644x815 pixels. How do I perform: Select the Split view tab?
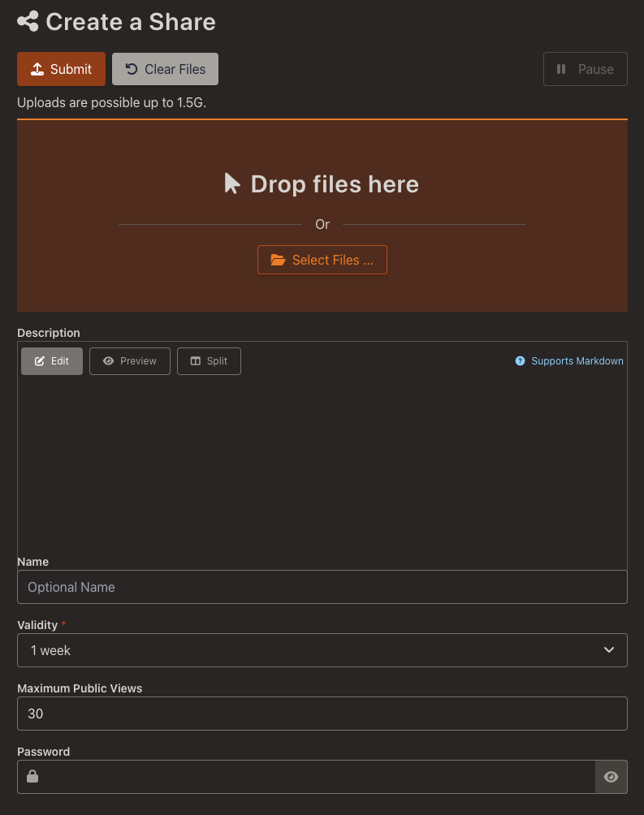coord(209,361)
